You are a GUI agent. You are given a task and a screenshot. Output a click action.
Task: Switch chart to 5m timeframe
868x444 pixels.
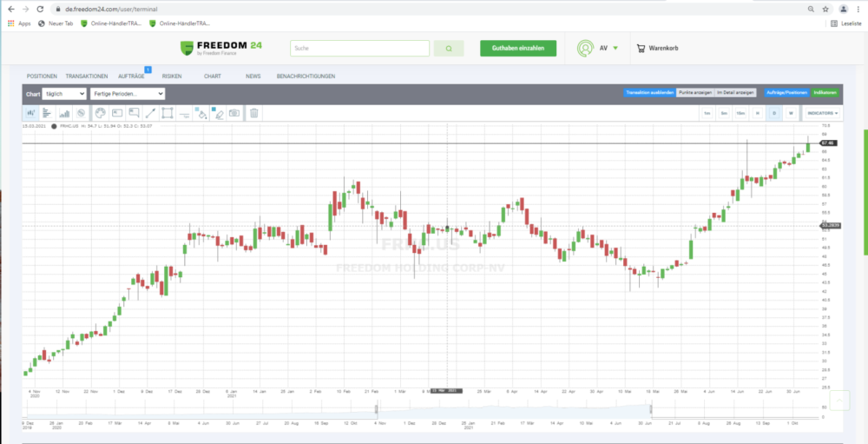pyautogui.click(x=724, y=113)
